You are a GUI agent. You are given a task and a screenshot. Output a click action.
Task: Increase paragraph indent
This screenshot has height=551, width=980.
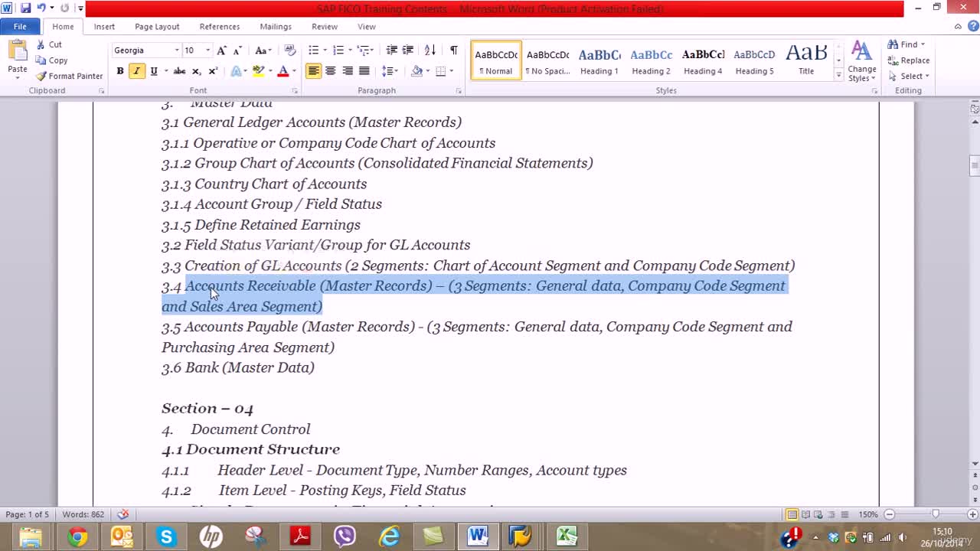pos(408,51)
